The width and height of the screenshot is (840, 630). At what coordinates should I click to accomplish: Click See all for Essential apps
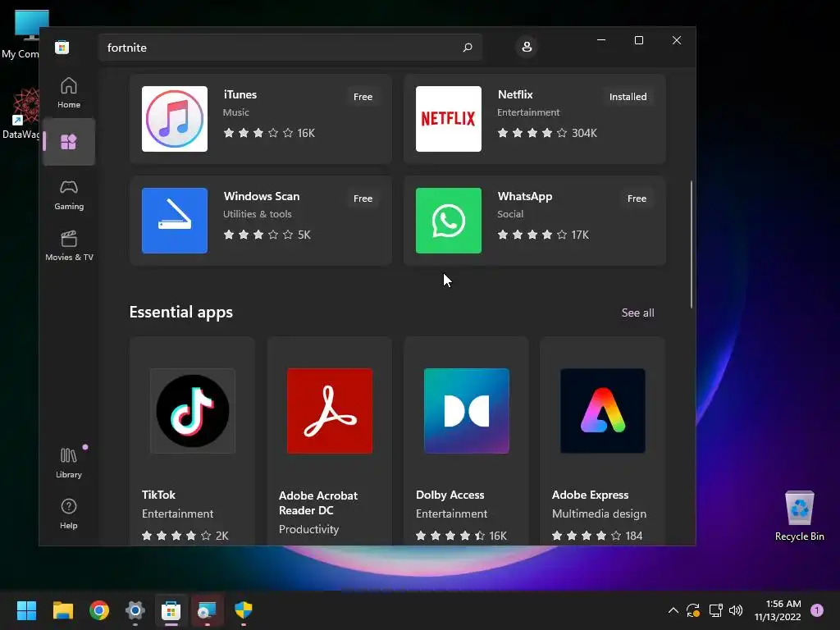tap(637, 313)
